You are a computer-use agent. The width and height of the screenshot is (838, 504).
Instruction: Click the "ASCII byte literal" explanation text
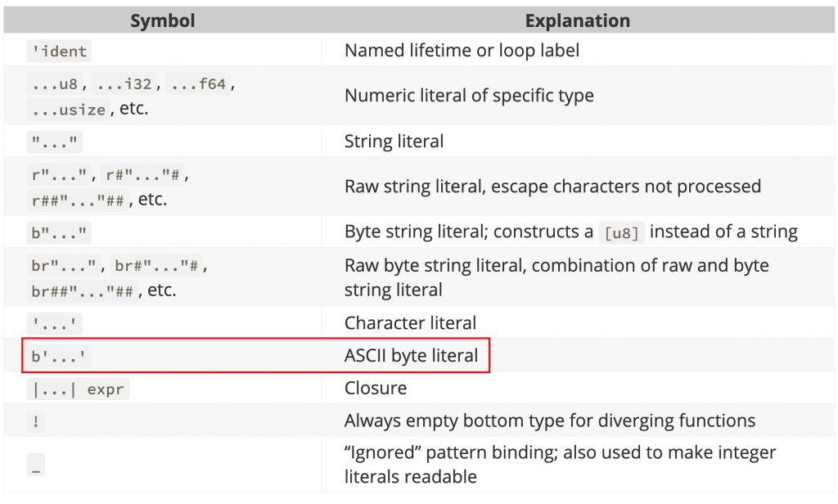click(x=411, y=356)
